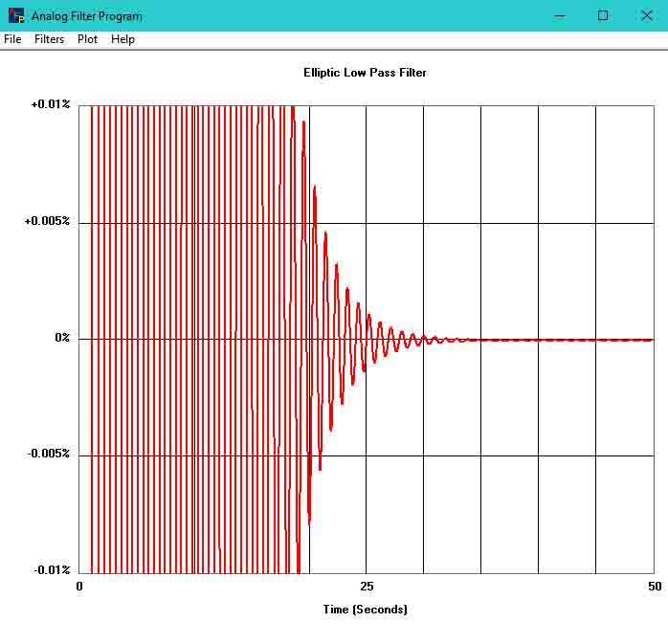The height and width of the screenshot is (644, 668).
Task: Click the +0.01% axis label
Action: pos(51,104)
